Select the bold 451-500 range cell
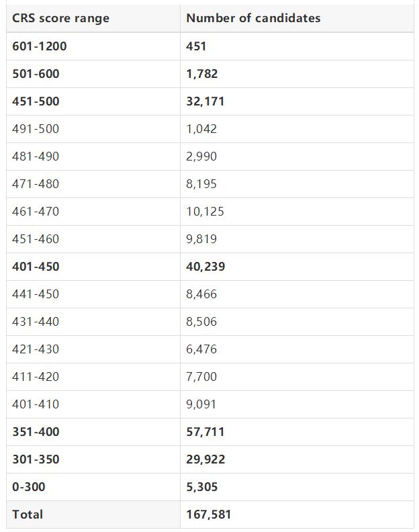The width and height of the screenshot is (419, 532). pyautogui.click(x=36, y=101)
